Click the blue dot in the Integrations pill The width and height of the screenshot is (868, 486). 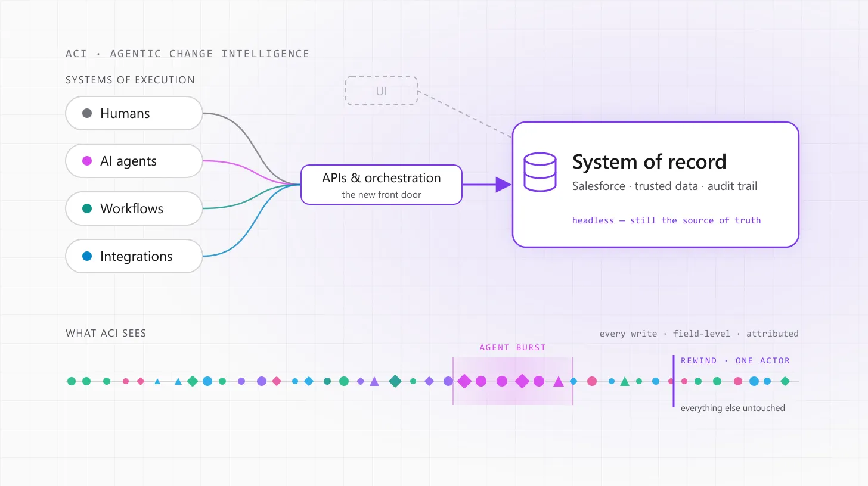click(87, 256)
